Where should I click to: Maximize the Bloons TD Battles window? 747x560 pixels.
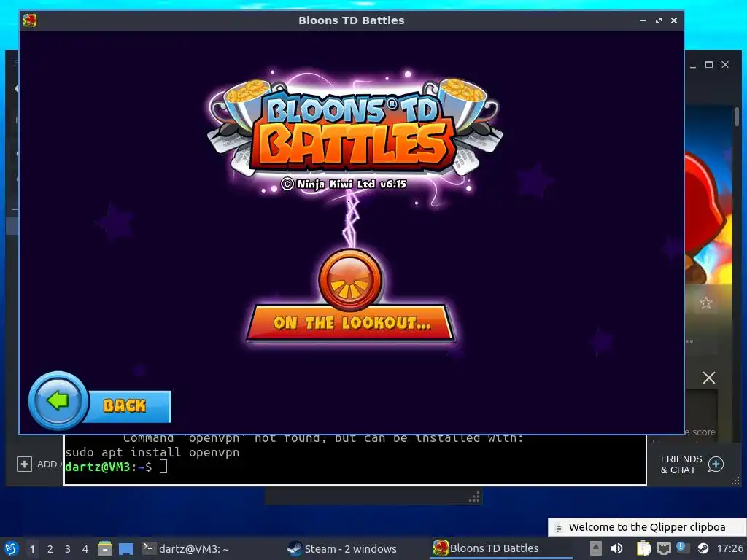[x=659, y=20]
